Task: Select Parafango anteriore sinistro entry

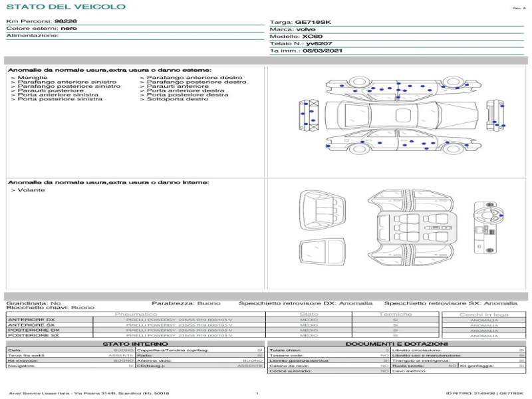Action: 66,82
